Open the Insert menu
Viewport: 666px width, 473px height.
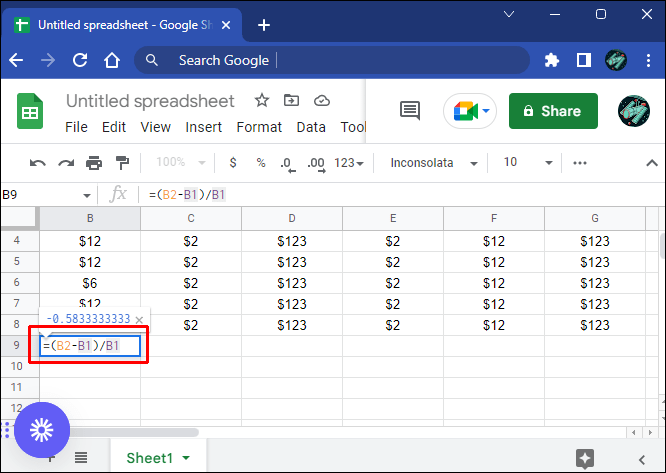pos(203,127)
